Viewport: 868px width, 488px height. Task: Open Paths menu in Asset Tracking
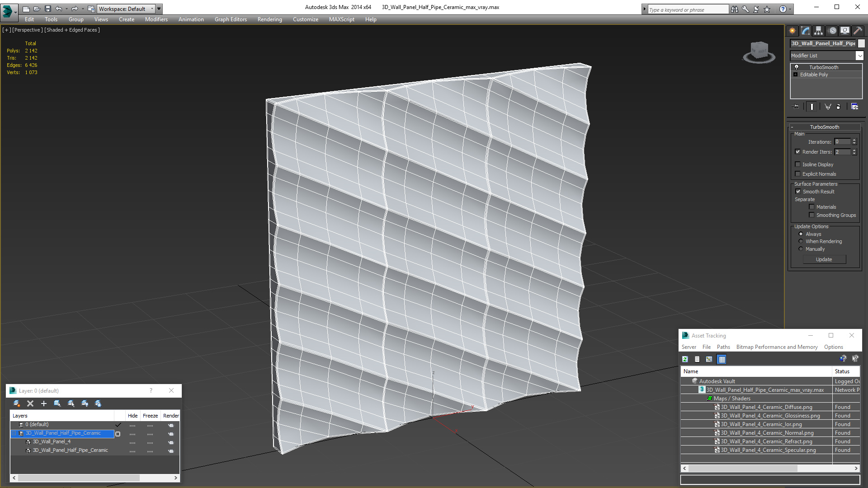pyautogui.click(x=723, y=347)
